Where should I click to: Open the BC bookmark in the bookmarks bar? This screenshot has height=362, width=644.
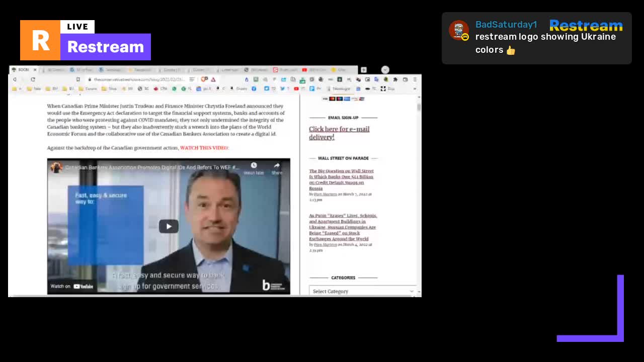pyautogui.click(x=143, y=89)
